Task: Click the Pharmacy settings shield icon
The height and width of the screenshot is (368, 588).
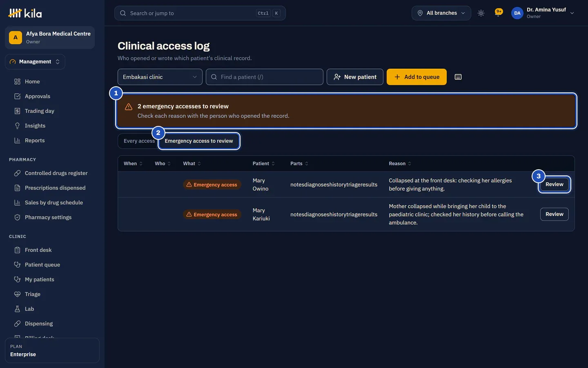Action: [17, 217]
